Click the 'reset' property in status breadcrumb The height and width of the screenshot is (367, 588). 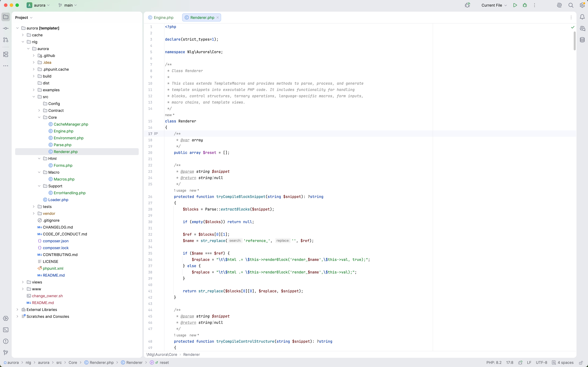[x=164, y=362]
